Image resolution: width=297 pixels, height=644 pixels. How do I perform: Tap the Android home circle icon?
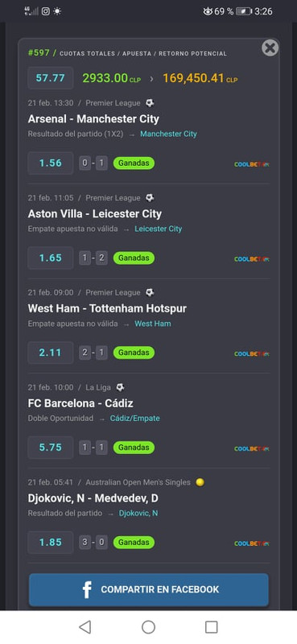pyautogui.click(x=148, y=627)
